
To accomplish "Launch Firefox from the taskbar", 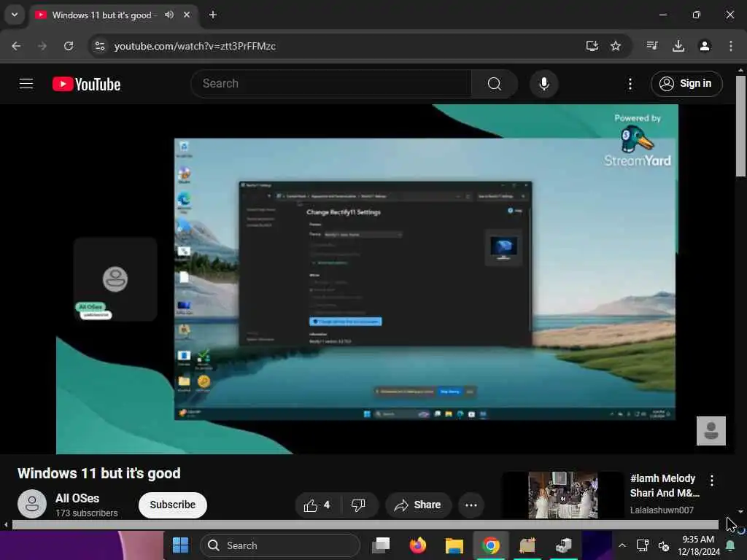I will pos(418,545).
